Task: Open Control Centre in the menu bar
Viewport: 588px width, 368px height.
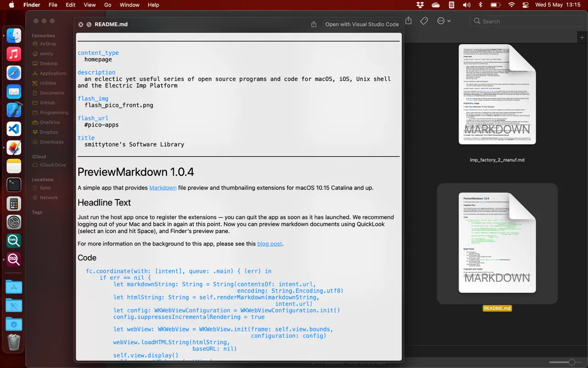Action: 525,5
